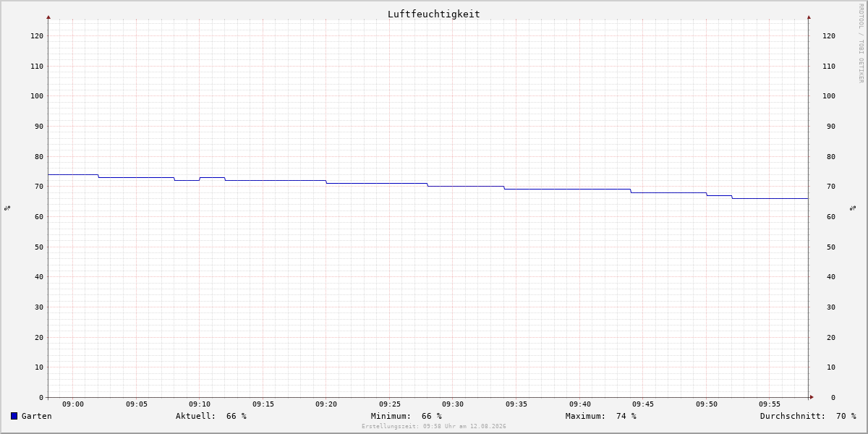The image size is (868, 434).
Task: Select the Garten legend label
Action: 36,416
